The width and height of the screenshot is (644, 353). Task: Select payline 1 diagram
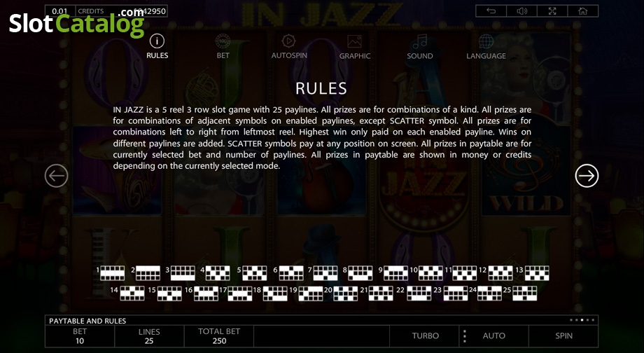point(112,273)
